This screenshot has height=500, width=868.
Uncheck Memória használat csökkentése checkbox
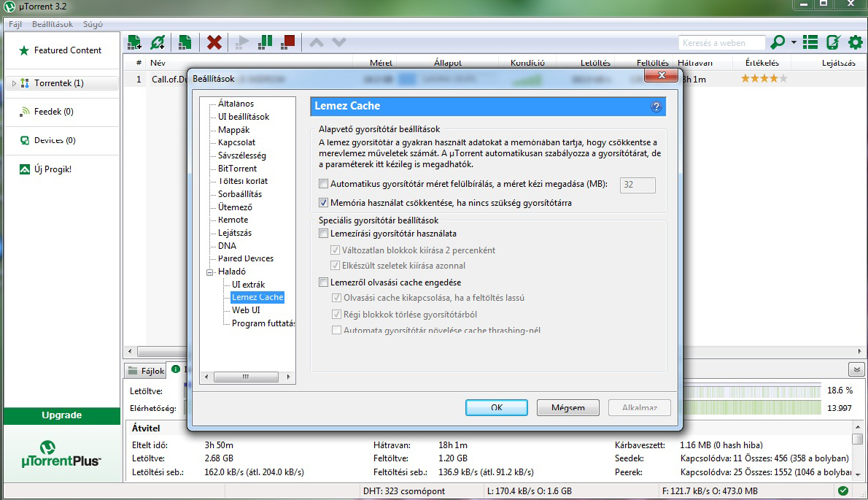point(323,203)
